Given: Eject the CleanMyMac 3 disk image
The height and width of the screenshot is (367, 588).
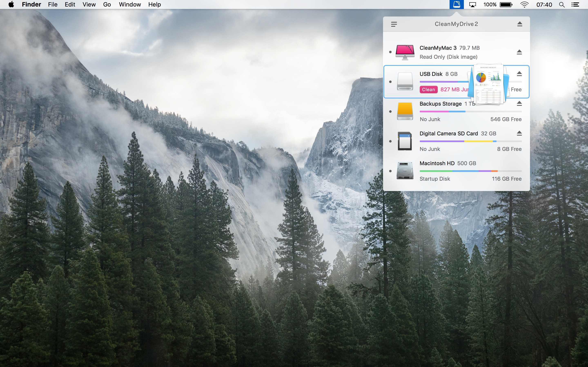Looking at the screenshot, I should [x=519, y=52].
